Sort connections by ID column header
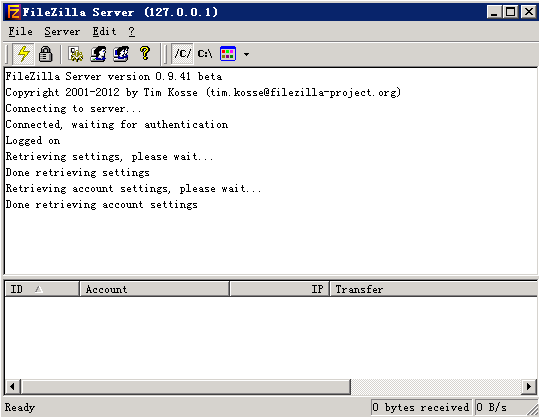 pyautogui.click(x=42, y=289)
